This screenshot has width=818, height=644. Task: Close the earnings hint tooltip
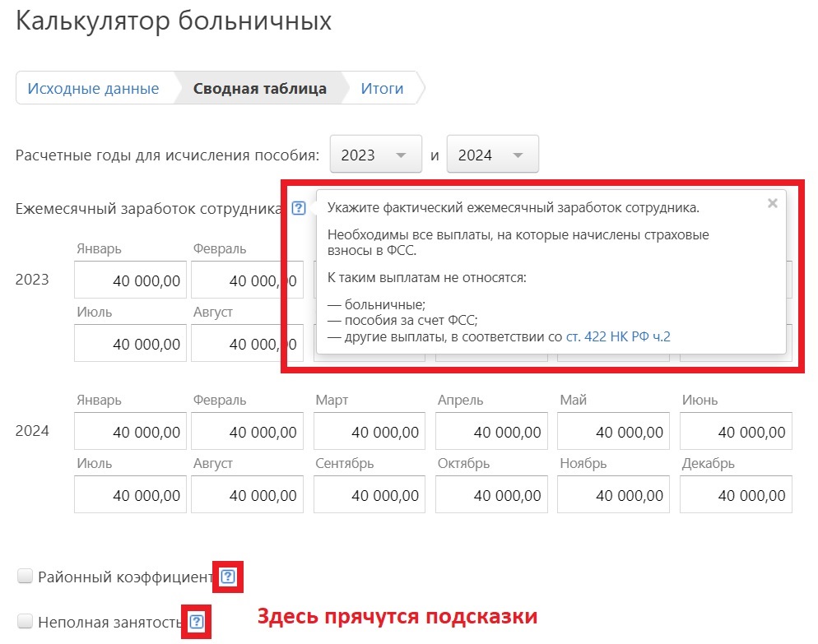773,203
